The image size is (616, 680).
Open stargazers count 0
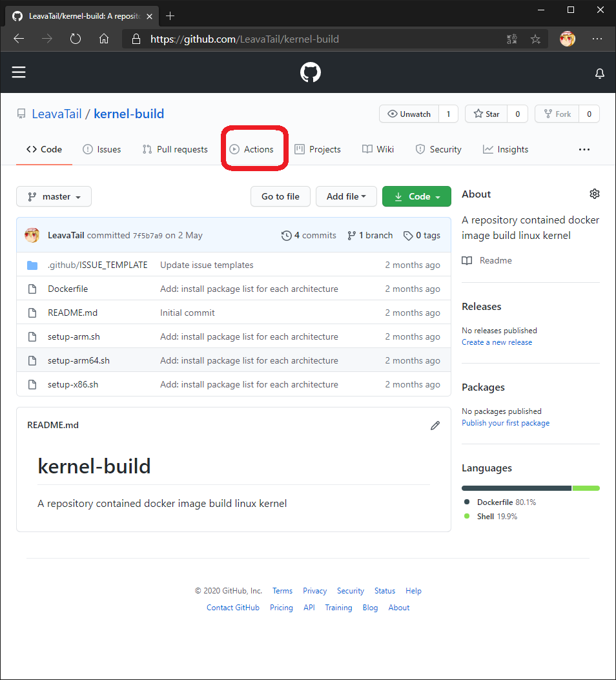(x=517, y=114)
